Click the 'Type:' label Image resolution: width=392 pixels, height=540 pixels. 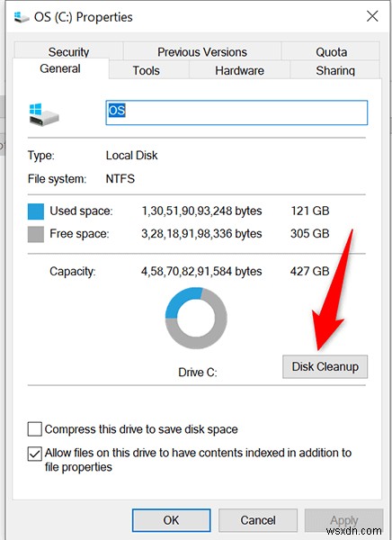(x=41, y=156)
